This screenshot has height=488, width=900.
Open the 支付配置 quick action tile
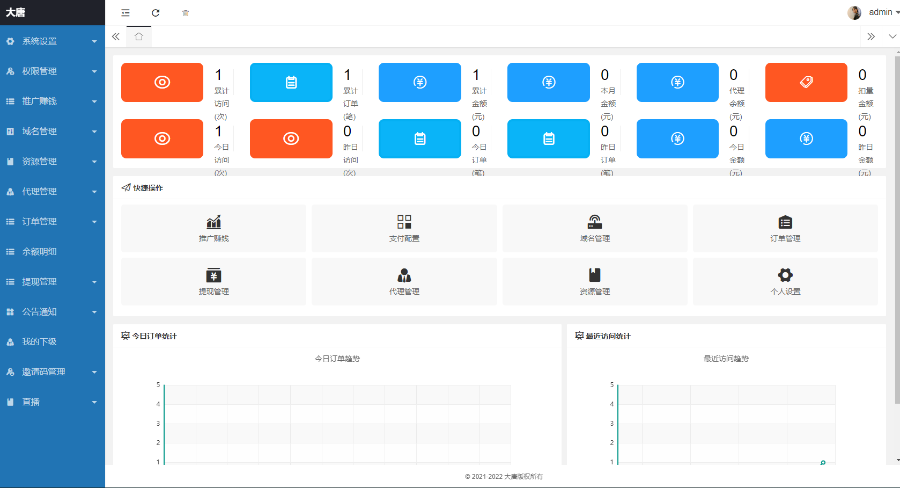[404, 228]
